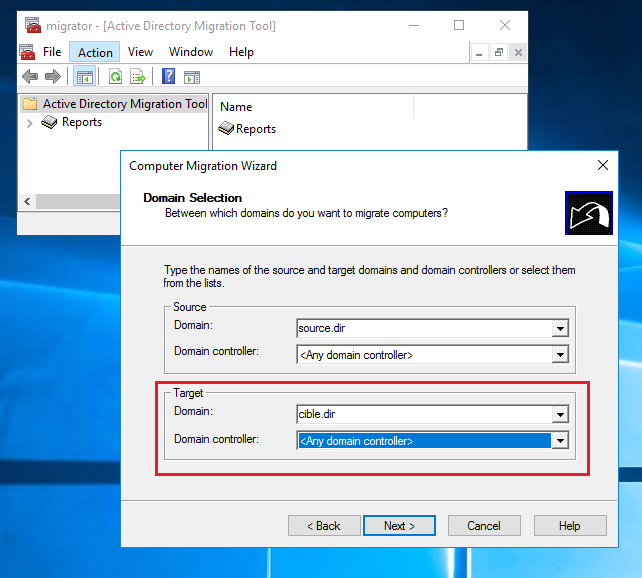Expand the Reports tree node chevron

[x=29, y=123]
